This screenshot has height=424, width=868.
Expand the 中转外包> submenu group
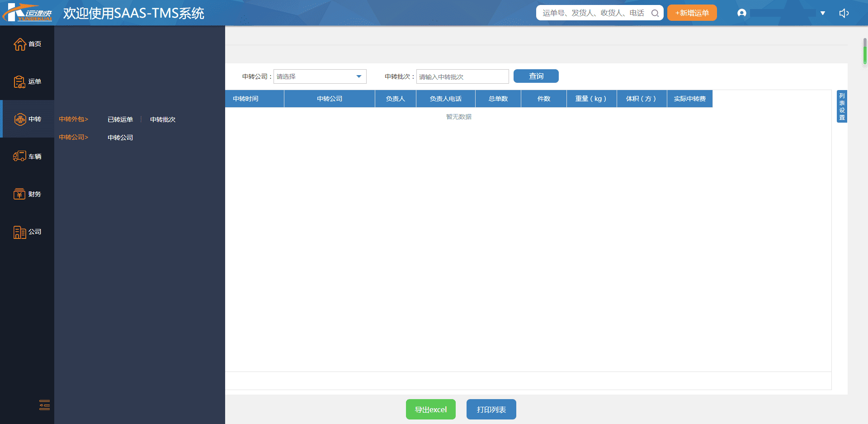tap(73, 119)
